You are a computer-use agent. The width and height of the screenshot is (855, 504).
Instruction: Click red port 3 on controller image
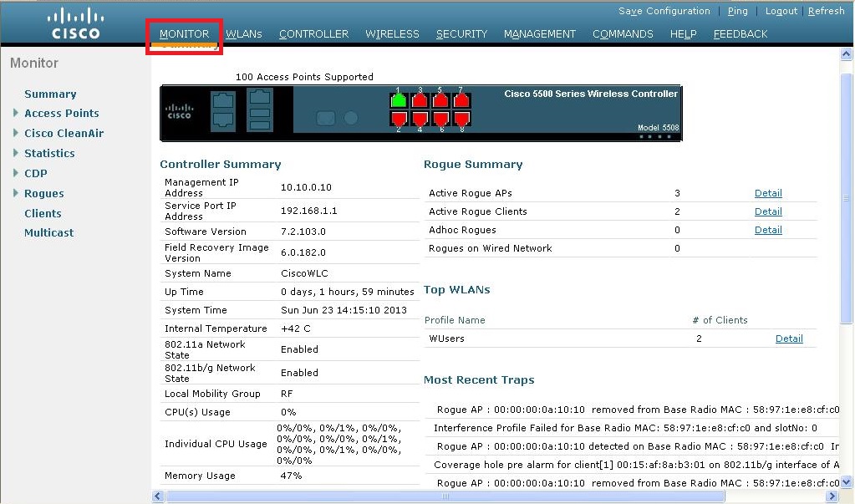420,99
